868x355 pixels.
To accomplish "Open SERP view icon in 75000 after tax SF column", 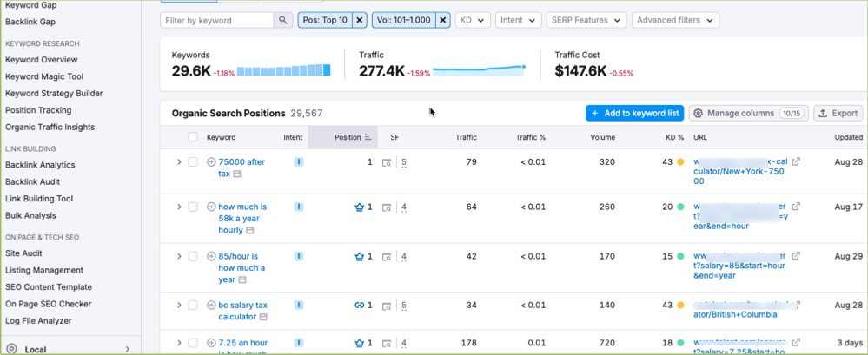I will click(388, 162).
